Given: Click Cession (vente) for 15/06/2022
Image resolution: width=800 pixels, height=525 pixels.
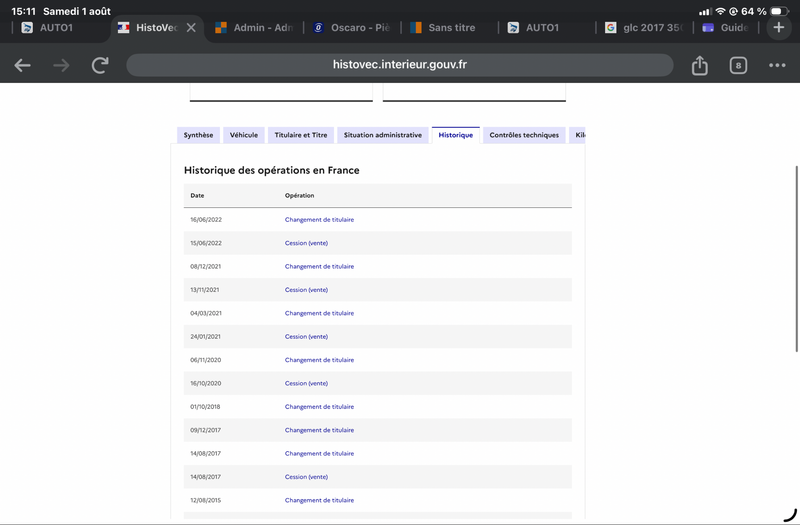Looking at the screenshot, I should click(306, 243).
